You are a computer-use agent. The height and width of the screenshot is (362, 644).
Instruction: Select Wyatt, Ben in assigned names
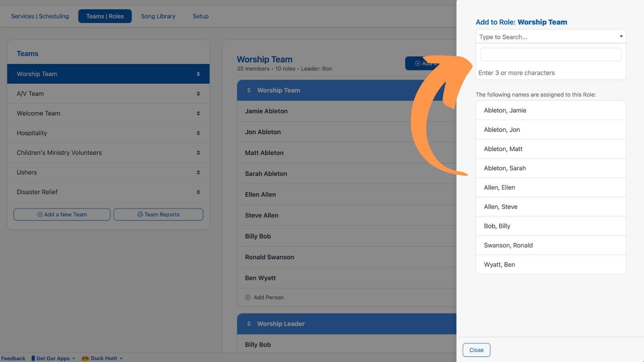pos(551,265)
